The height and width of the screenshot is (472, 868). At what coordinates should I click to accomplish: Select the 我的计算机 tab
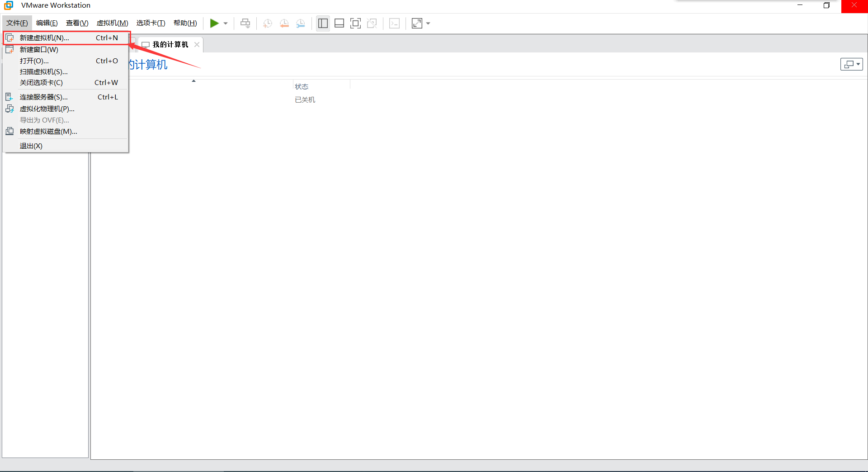tap(170, 44)
